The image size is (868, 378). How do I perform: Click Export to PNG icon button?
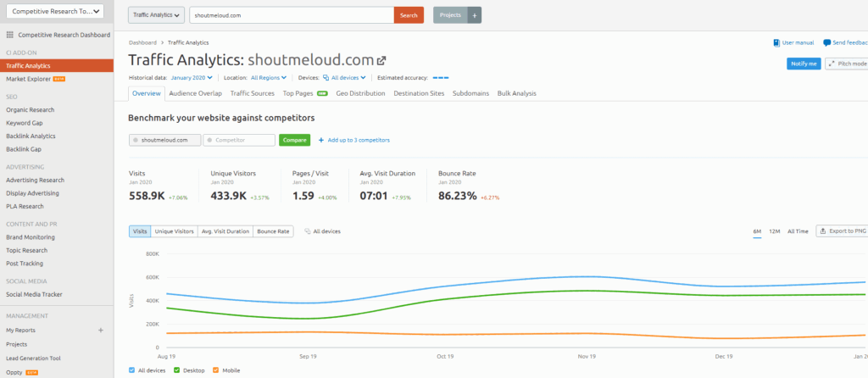842,231
